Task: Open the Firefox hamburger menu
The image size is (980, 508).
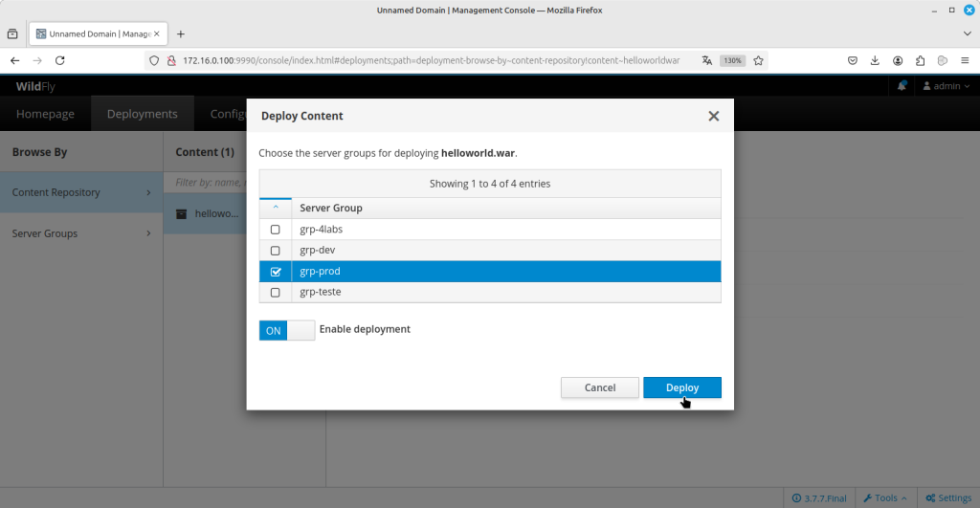Action: [x=965, y=60]
